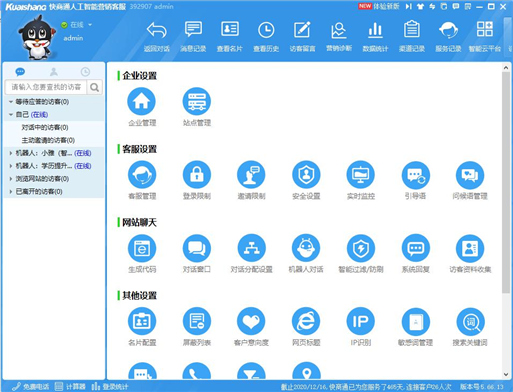Open 站点管理 server icon
Screen dimensions: 513x392
(x=197, y=101)
